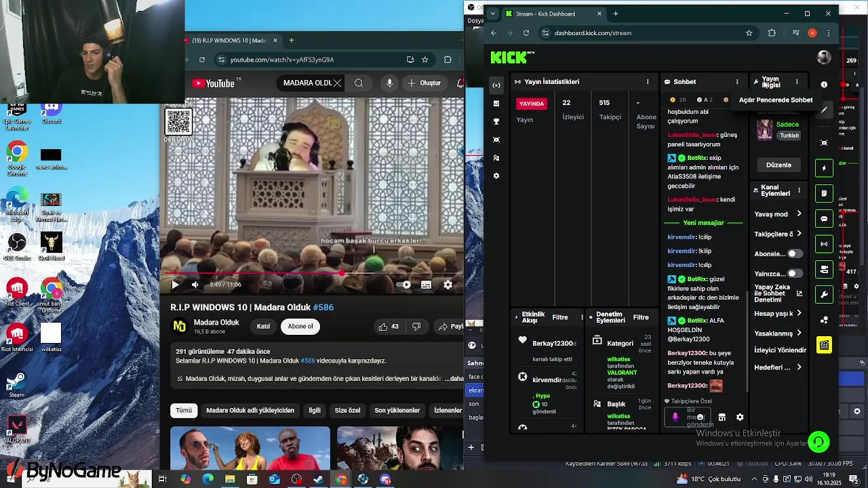Select the İlgili filter chip
Screen dimensions: 868x488
tap(315, 410)
